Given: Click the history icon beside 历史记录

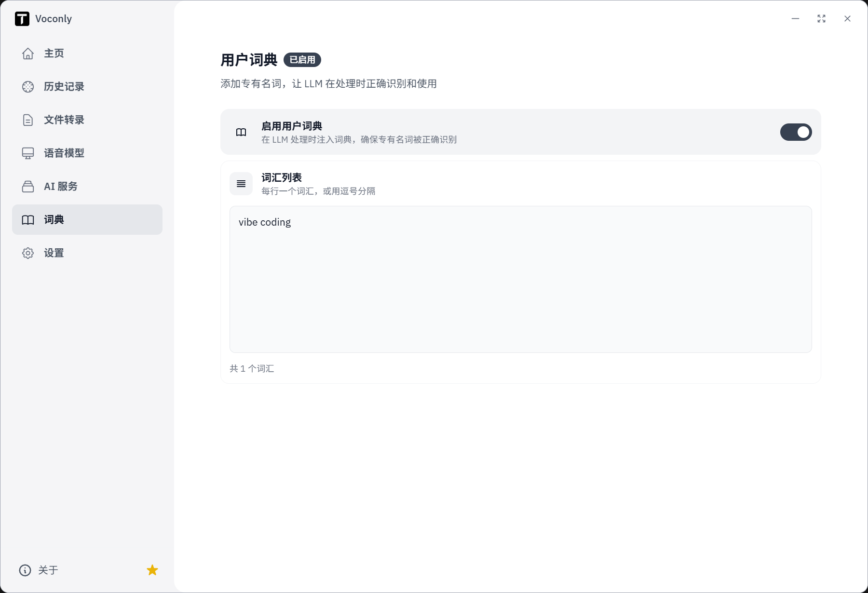Looking at the screenshot, I should click(x=28, y=87).
